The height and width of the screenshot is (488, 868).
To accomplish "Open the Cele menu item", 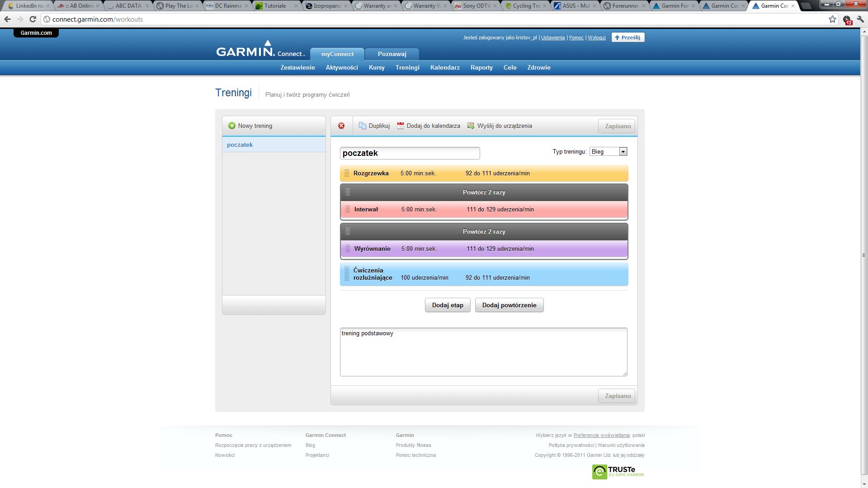I will tap(510, 68).
